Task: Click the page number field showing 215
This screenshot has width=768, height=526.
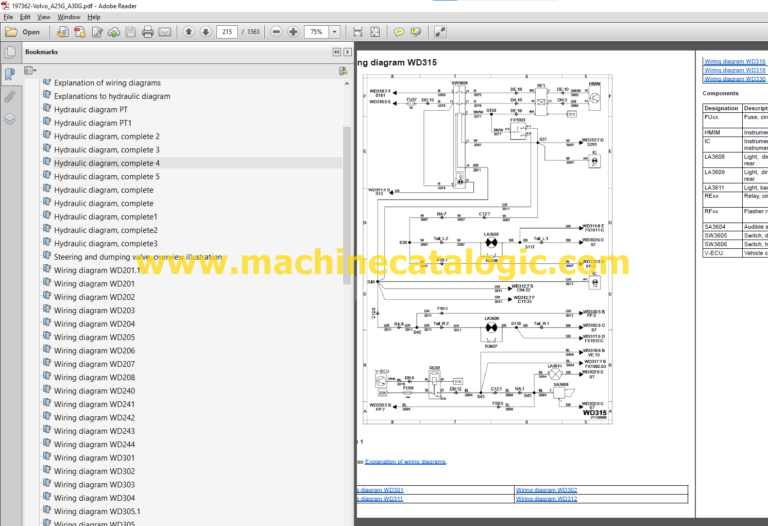Action: tap(227, 32)
